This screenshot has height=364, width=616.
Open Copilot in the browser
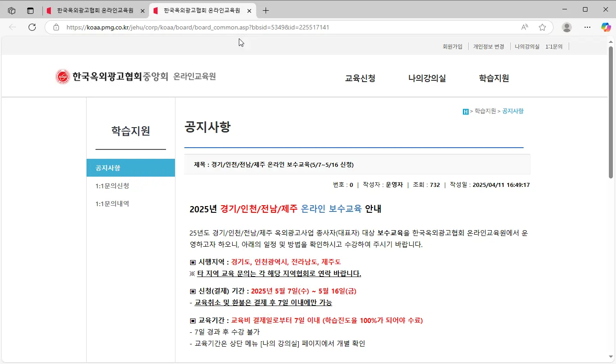[606, 27]
